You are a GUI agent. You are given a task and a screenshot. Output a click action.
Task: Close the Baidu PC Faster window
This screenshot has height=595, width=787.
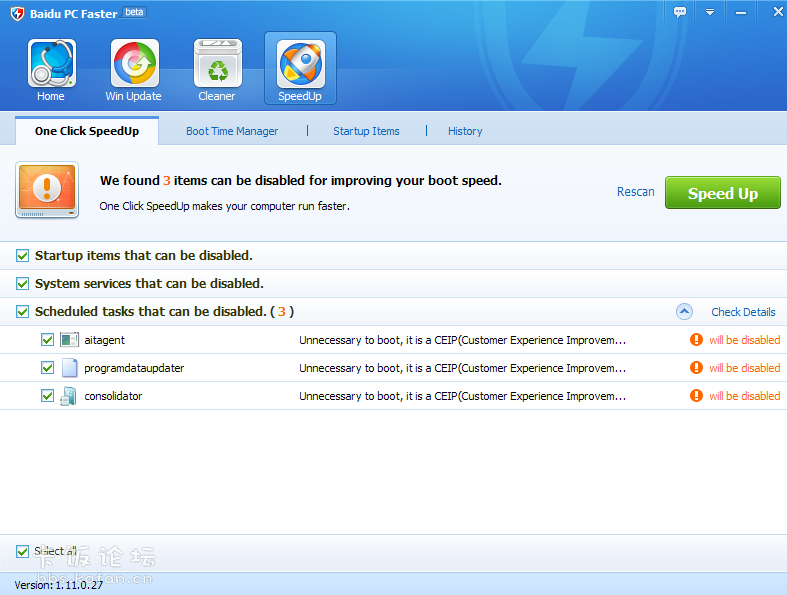777,12
